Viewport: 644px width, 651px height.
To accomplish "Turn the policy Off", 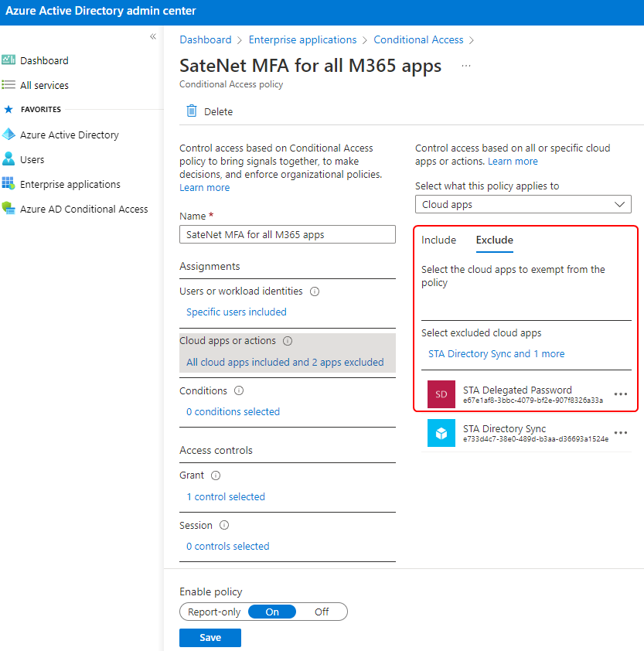I will (x=322, y=612).
